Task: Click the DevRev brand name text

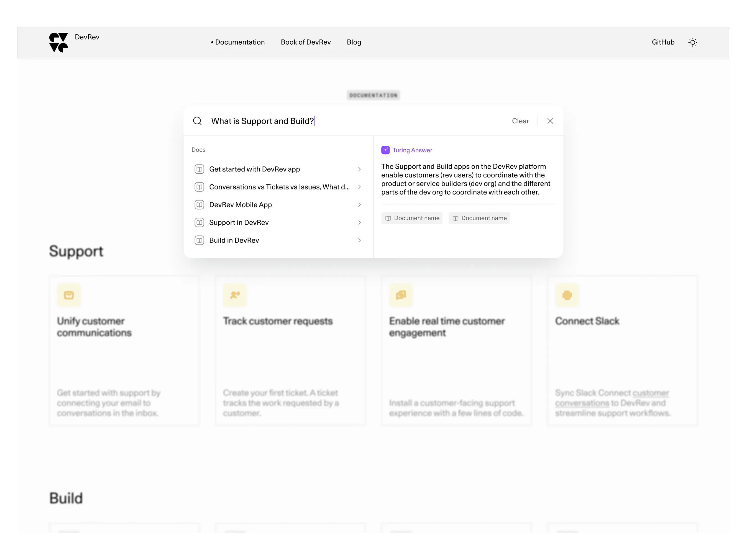Action: click(87, 37)
